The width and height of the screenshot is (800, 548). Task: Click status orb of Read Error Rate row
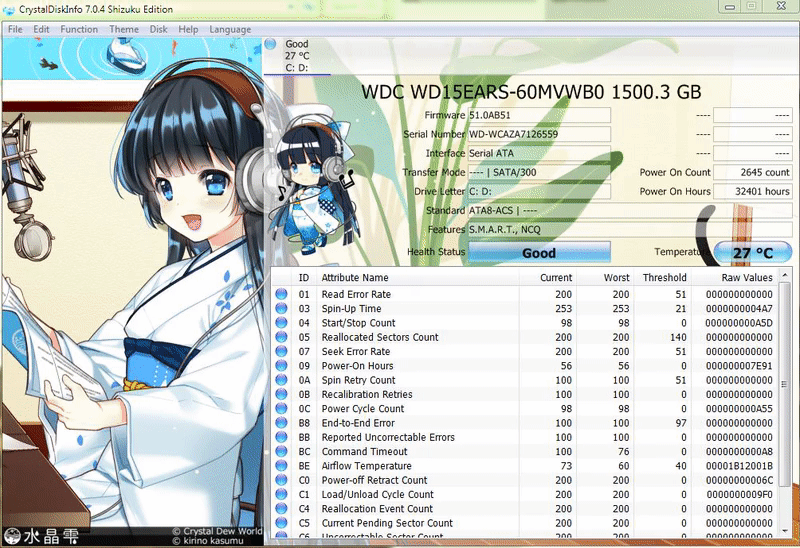(x=281, y=294)
